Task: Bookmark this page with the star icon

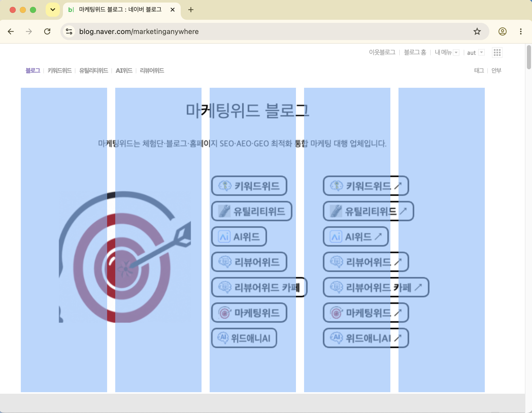Action: pos(477,31)
